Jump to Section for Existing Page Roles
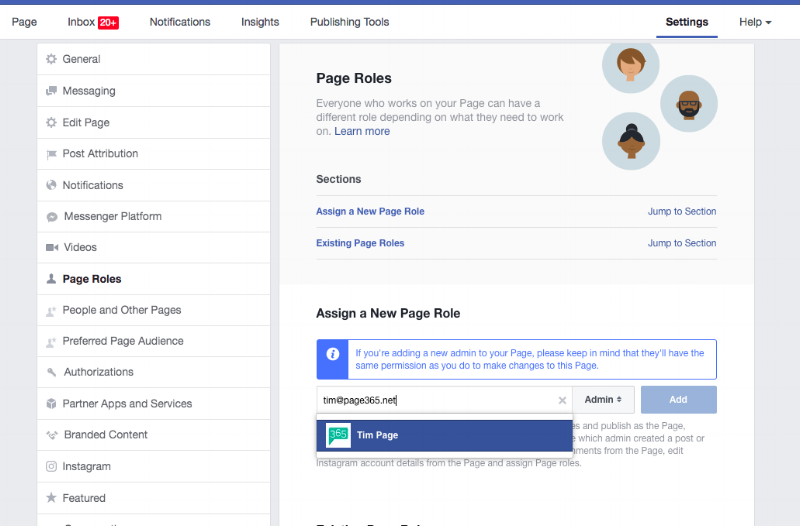 (682, 243)
